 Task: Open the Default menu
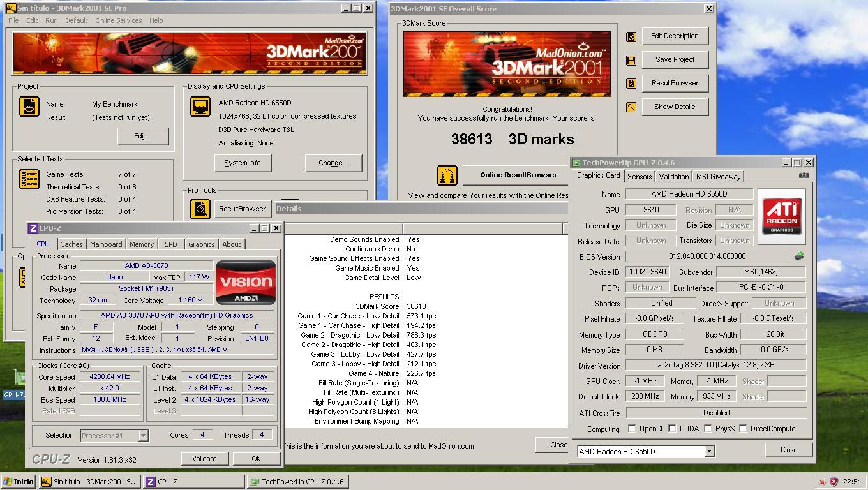point(76,20)
